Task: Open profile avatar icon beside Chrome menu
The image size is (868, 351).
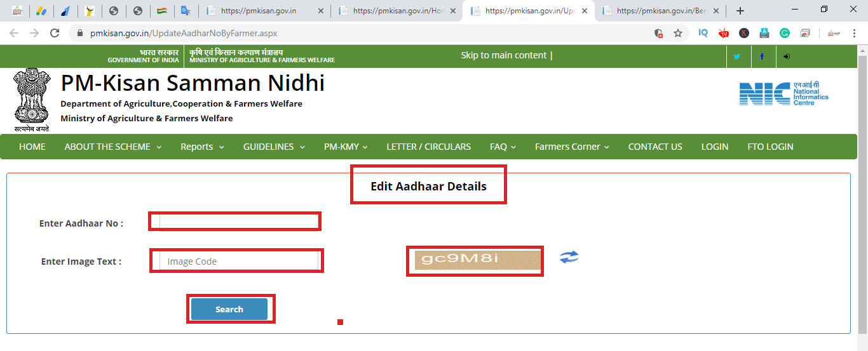Action: 834,33
